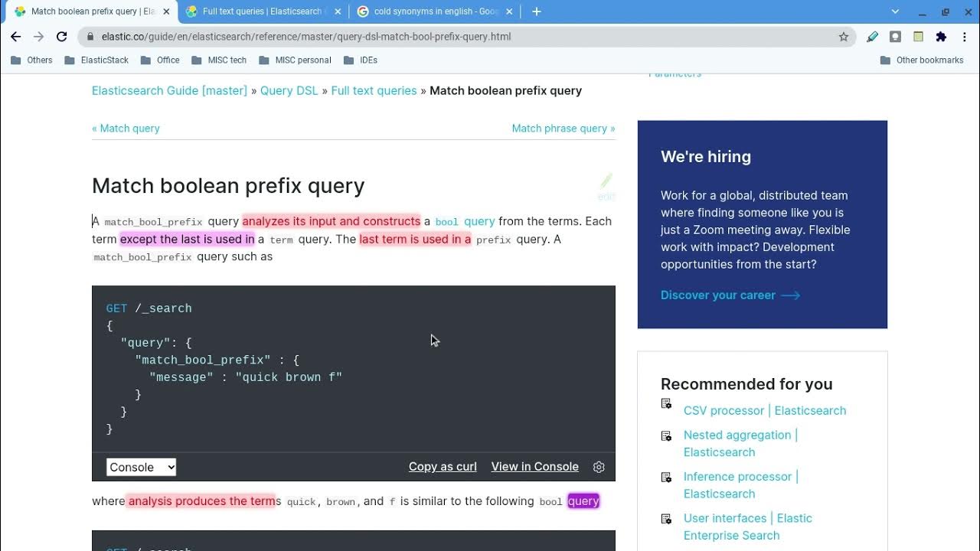
Task: Open the MISC tech bookmark folder
Action: 218,60
